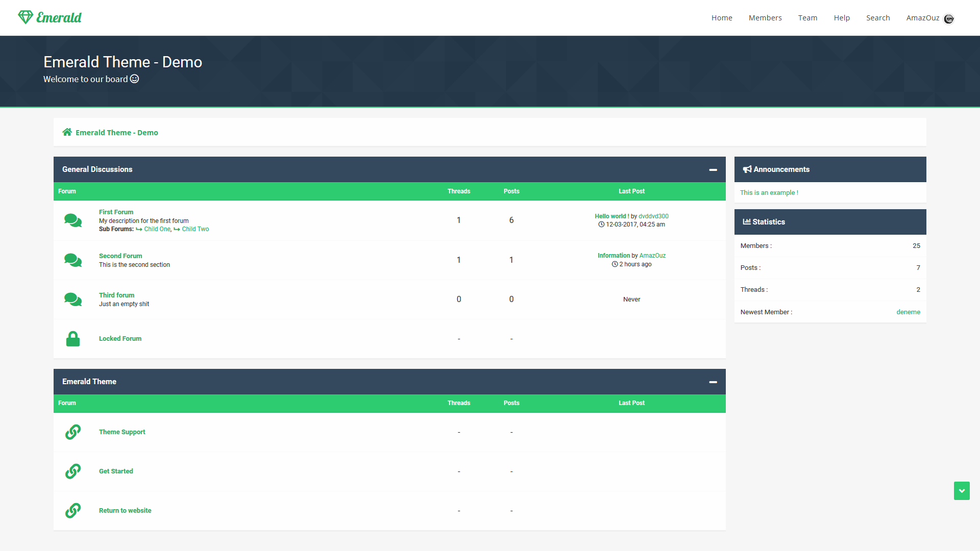
Task: Collapse the Emerald Theme category
Action: pyautogui.click(x=713, y=382)
